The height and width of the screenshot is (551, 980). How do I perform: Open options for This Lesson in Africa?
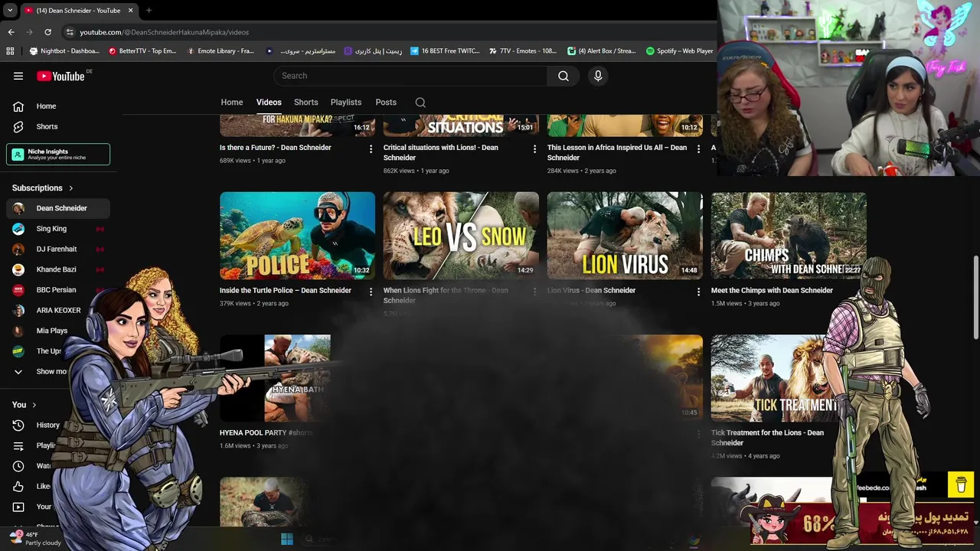698,148
